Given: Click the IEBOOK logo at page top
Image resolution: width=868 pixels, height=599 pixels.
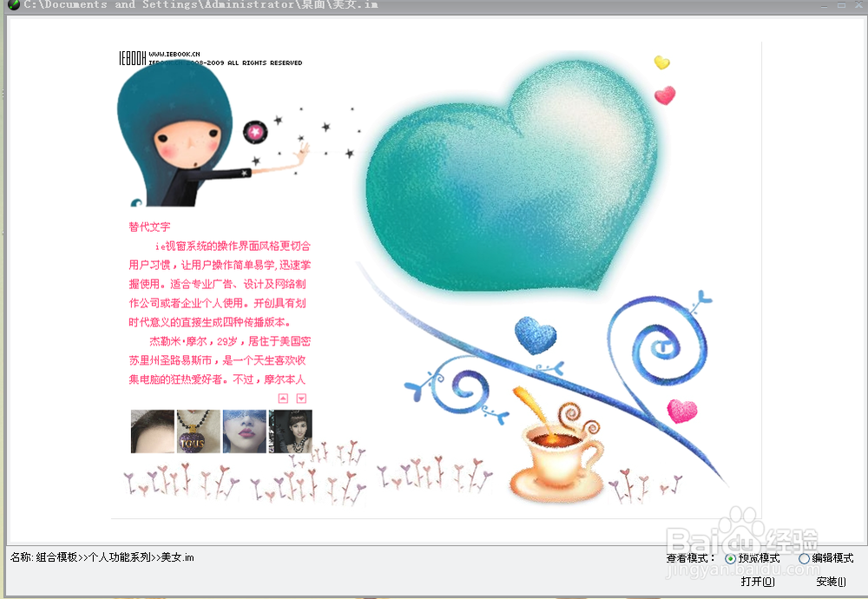Looking at the screenshot, I should pyautogui.click(x=130, y=58).
